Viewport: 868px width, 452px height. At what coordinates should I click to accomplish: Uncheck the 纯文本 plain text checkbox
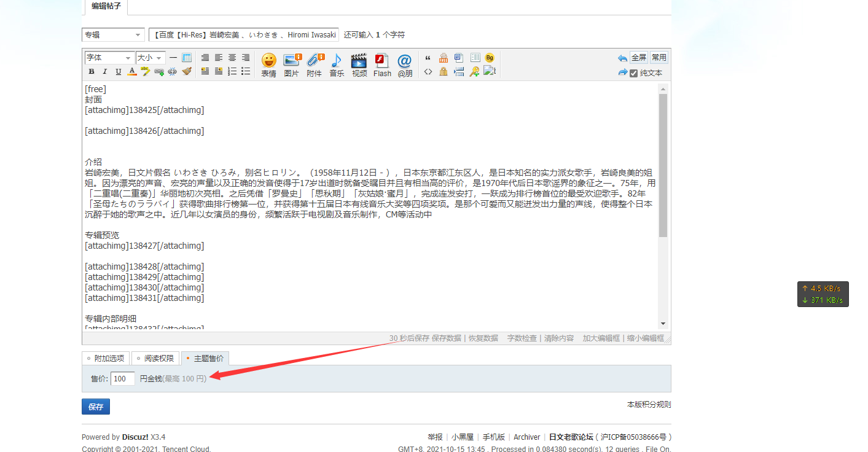(x=633, y=73)
